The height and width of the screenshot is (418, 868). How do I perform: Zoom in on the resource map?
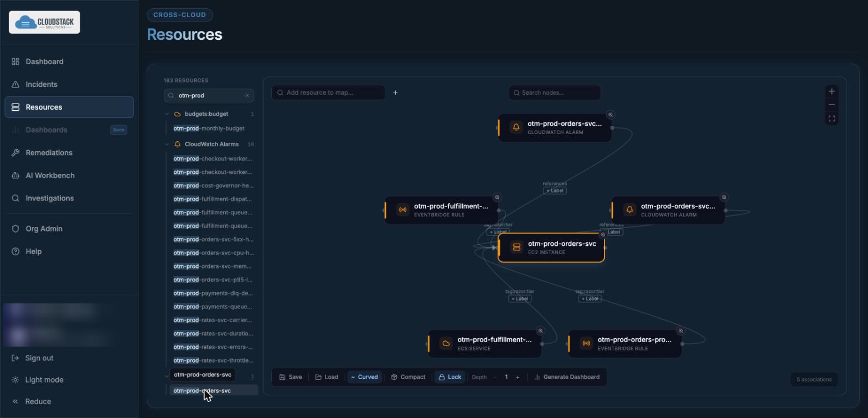(x=831, y=91)
